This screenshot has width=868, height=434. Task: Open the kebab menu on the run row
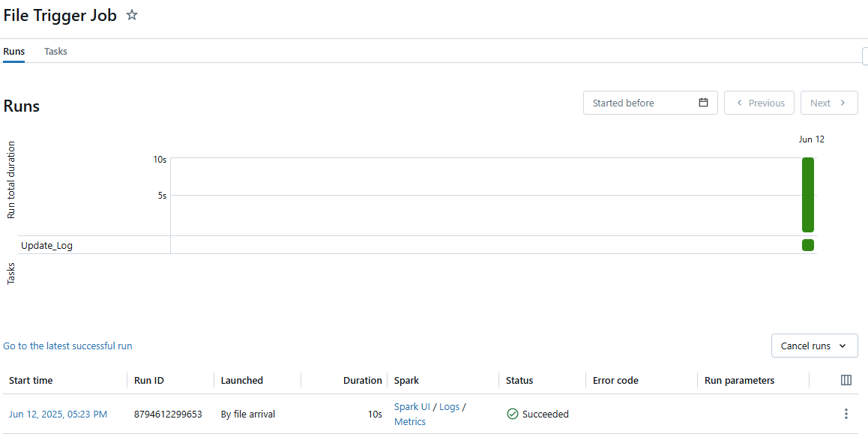[x=846, y=414]
